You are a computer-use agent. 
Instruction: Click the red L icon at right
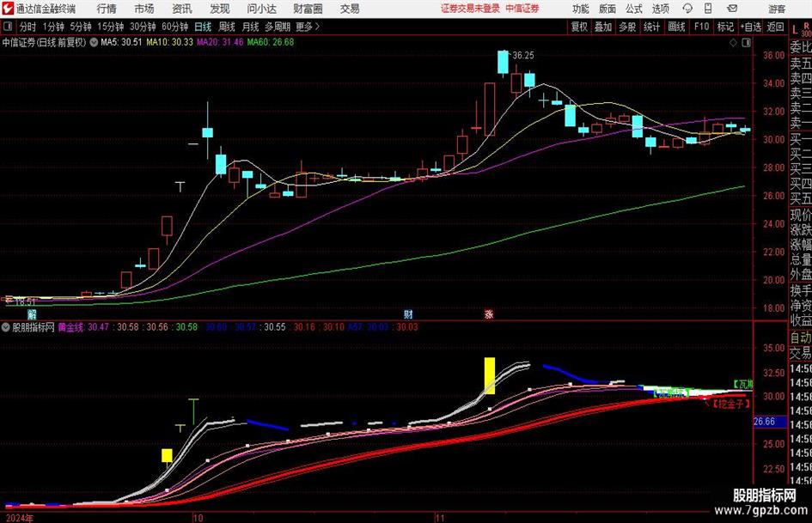[795, 29]
